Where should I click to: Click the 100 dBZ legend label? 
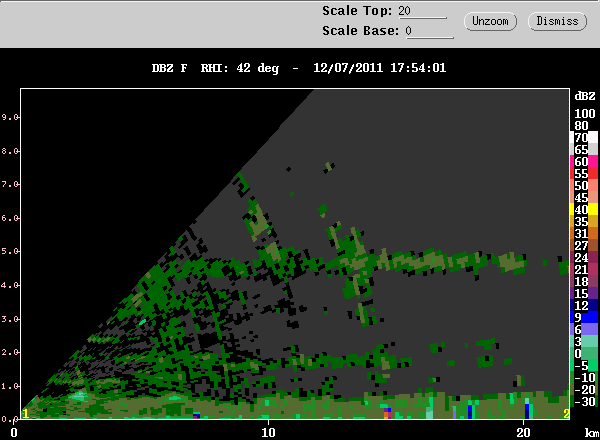pos(585,113)
